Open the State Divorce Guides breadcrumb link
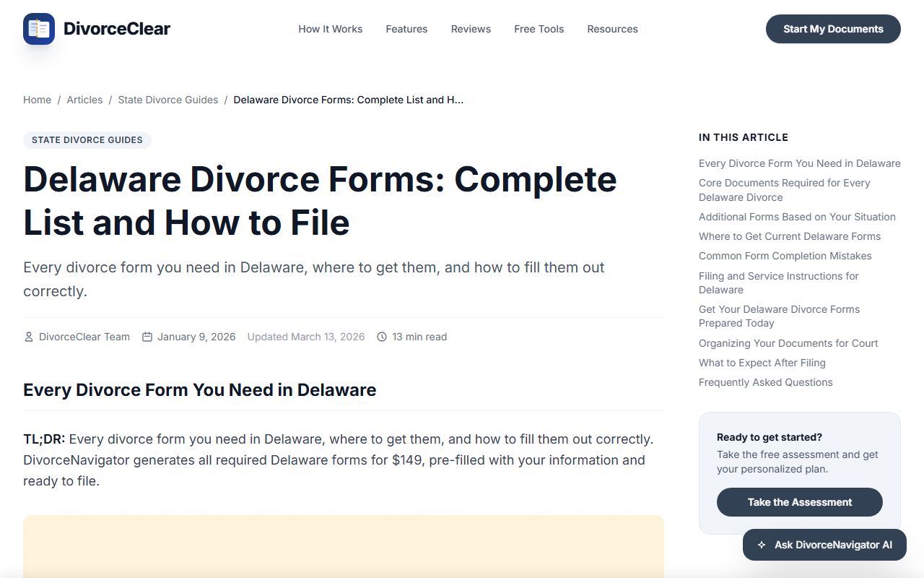 click(168, 100)
